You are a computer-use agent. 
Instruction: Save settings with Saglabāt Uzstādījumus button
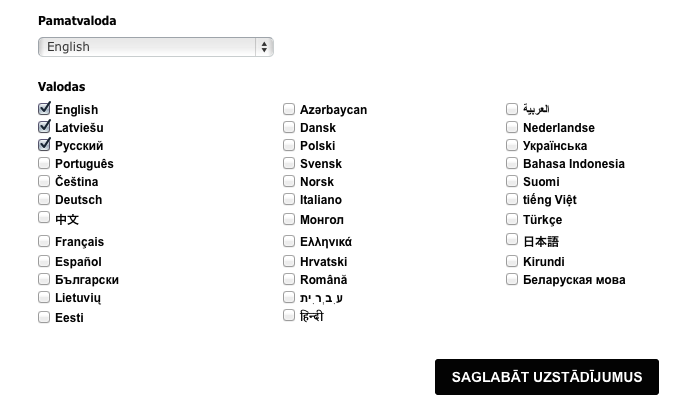click(547, 377)
